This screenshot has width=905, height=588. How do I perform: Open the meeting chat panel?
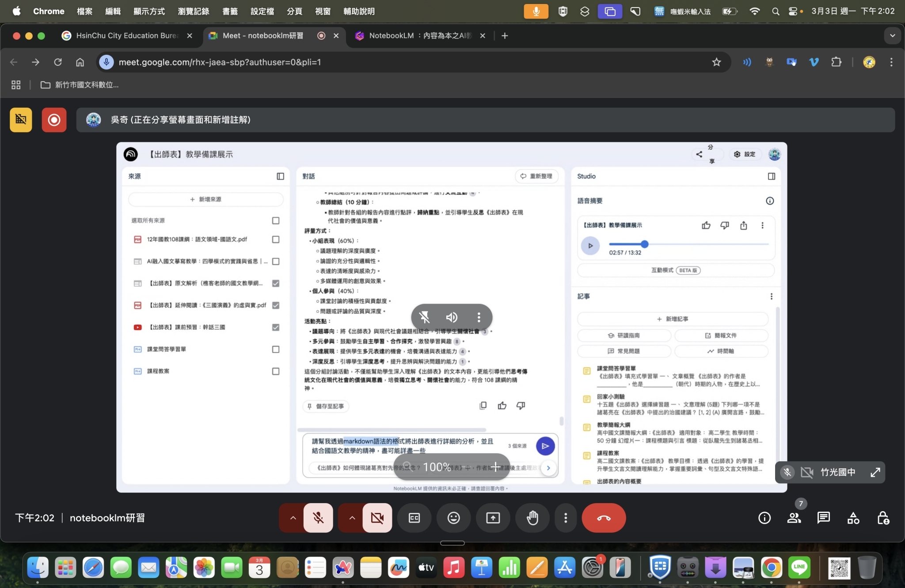click(824, 518)
